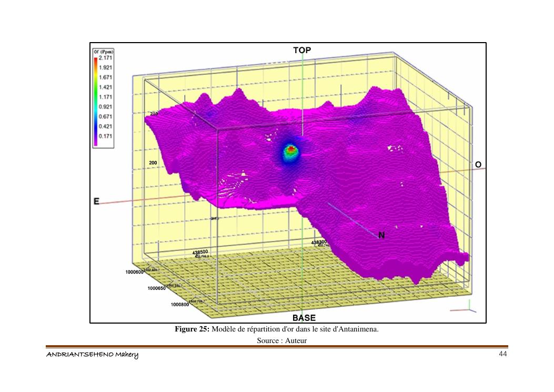554x392 pixels.
Task: Click the 1000650 coordinate label
Action: click(156, 288)
